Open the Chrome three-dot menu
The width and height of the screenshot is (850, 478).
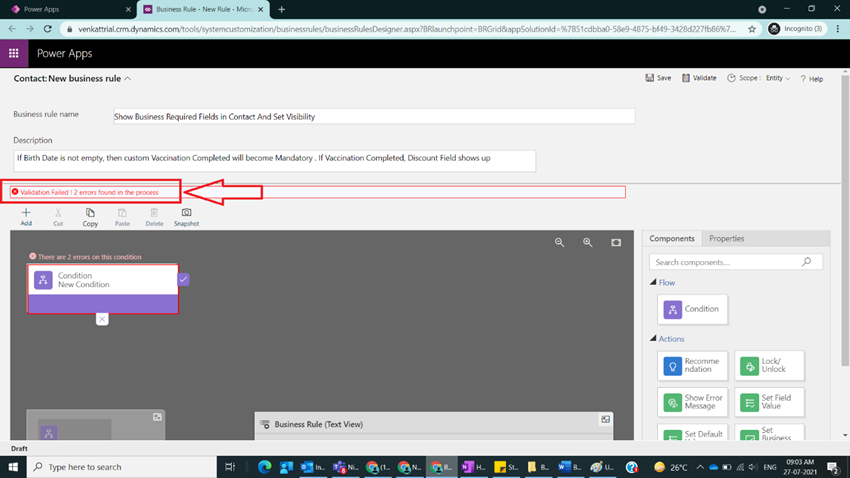(838, 29)
